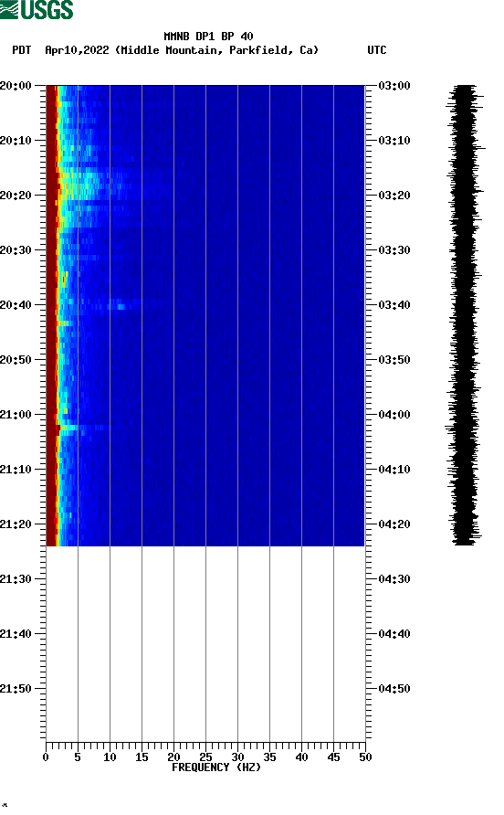
Task: Click the 0 Hz frequency tick label
Action: click(46, 757)
